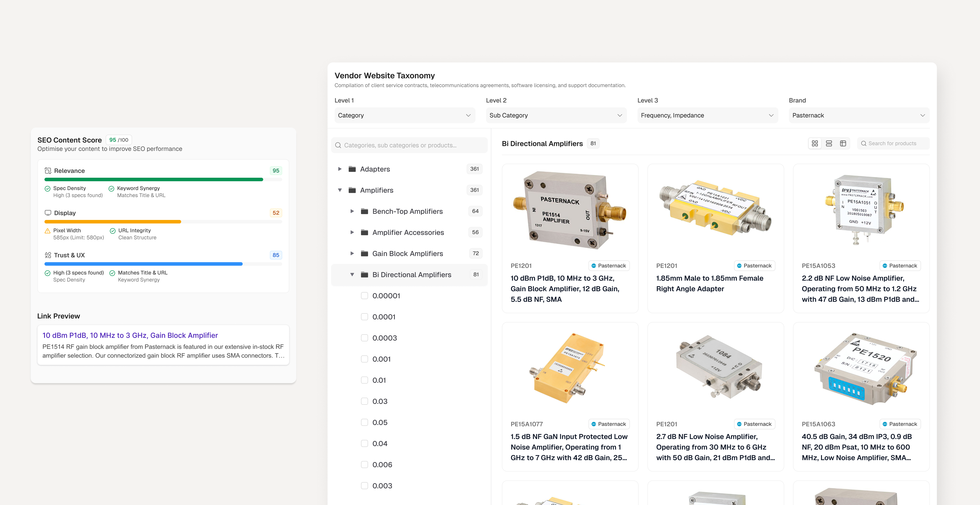Open the PE1514 amplifier product image

(569, 210)
